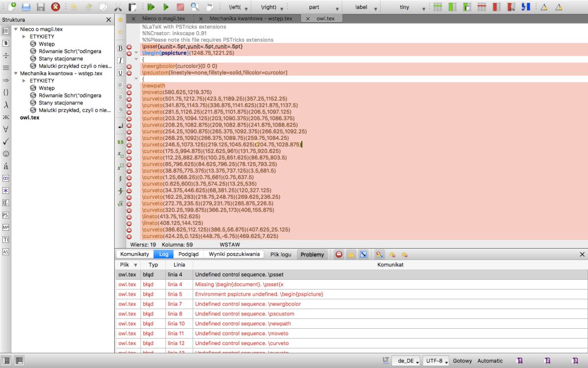Open the log file icon in toolbar
This screenshot has width=588, height=368.
(210, 7)
